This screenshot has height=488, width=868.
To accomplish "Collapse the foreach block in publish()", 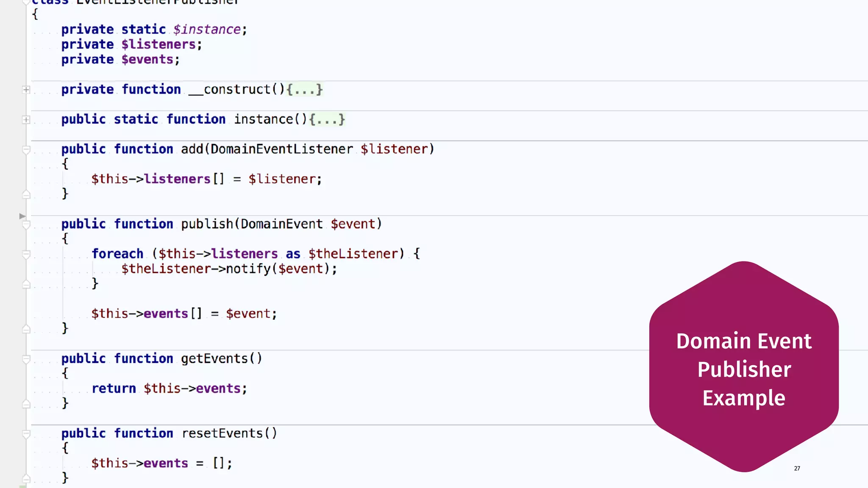I will click(26, 255).
